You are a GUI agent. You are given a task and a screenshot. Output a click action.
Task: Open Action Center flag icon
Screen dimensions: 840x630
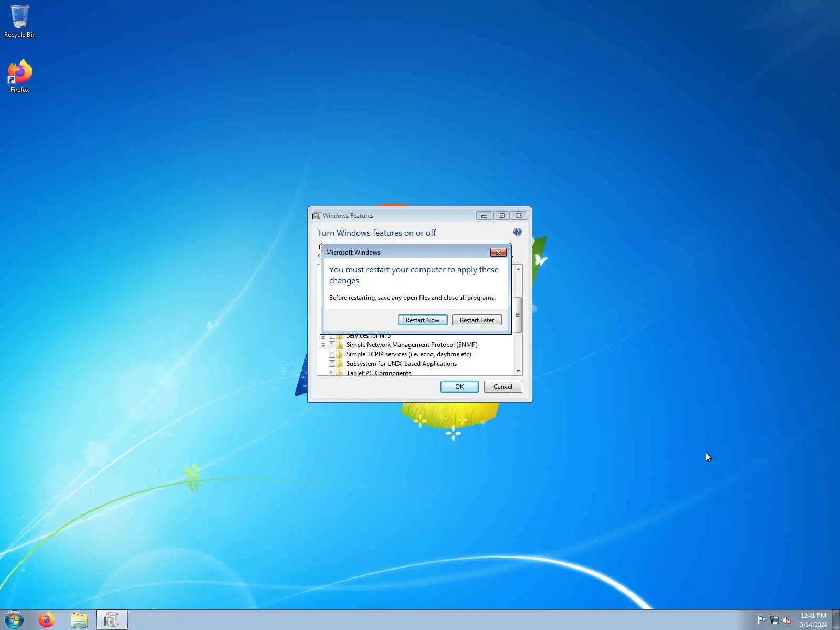click(x=761, y=620)
